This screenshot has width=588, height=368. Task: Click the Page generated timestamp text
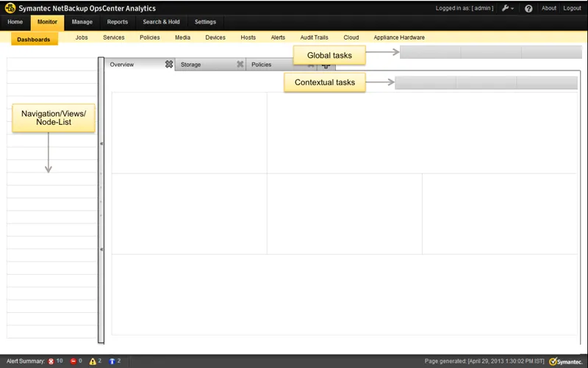coord(484,361)
